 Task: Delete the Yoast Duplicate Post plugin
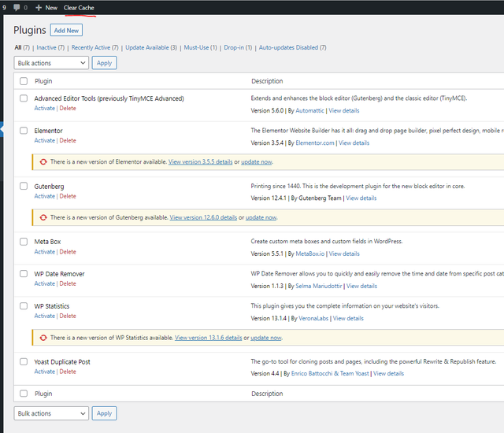(68, 372)
